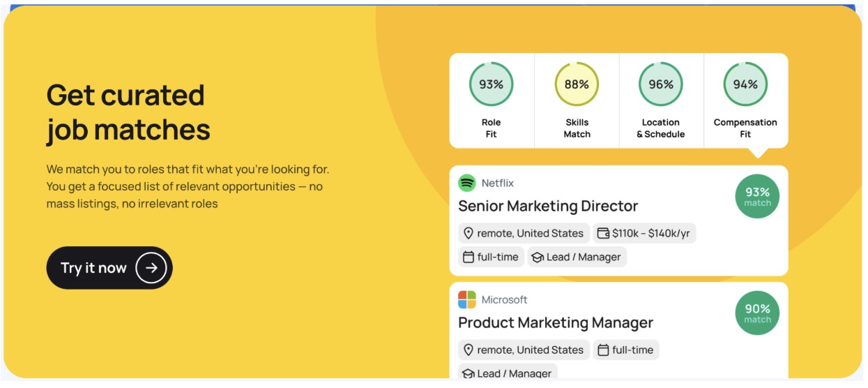Open the Senior Marketing Director job title
Screen dimensions: 868x388
pos(548,207)
